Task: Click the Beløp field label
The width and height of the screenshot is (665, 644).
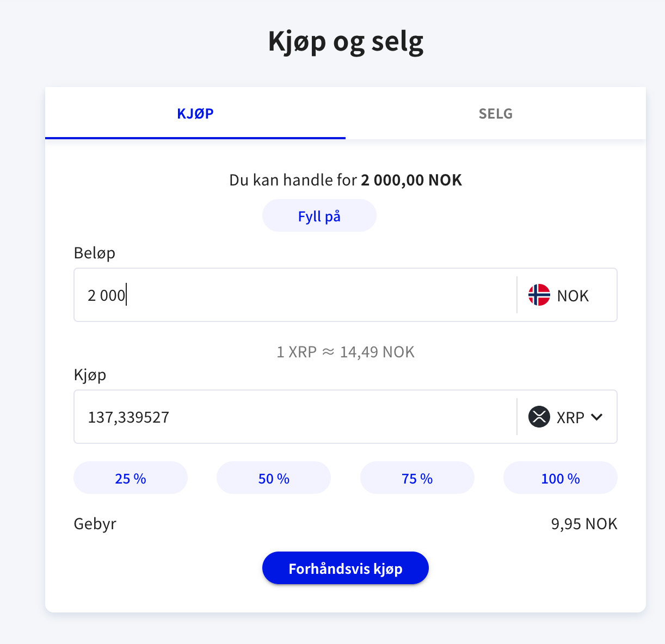Action: [94, 252]
